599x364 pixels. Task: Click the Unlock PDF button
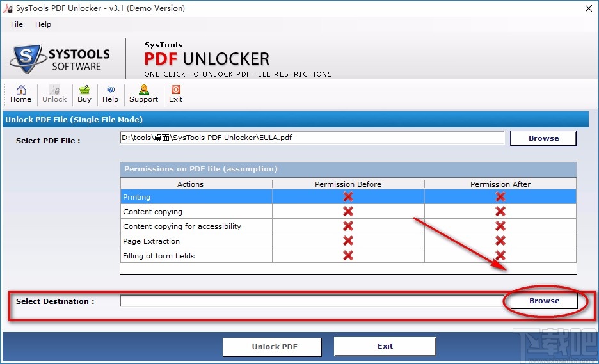point(272,347)
